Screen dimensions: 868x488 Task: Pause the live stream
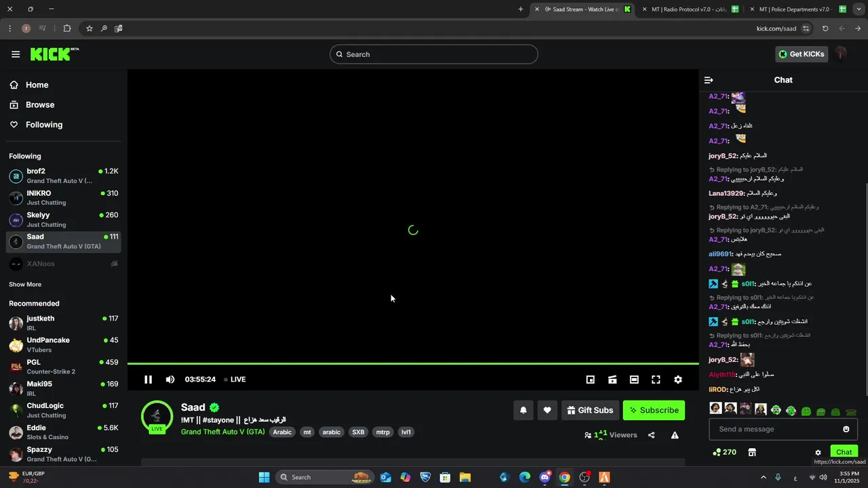pyautogui.click(x=148, y=380)
